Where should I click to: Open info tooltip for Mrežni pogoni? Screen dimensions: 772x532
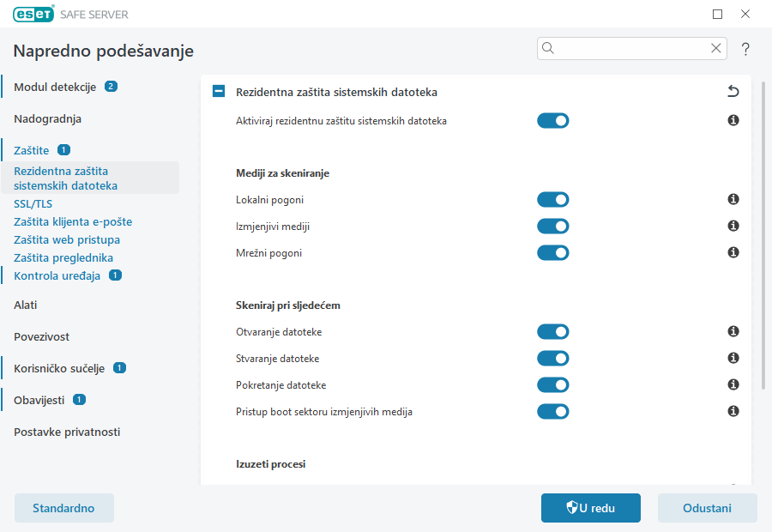coord(733,252)
